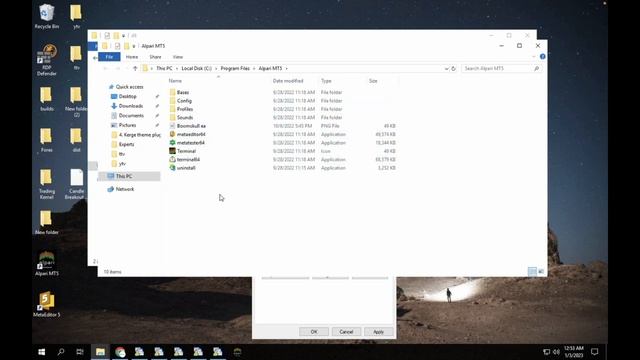Open Task View on the taskbar
The image size is (640, 360).
(80, 352)
